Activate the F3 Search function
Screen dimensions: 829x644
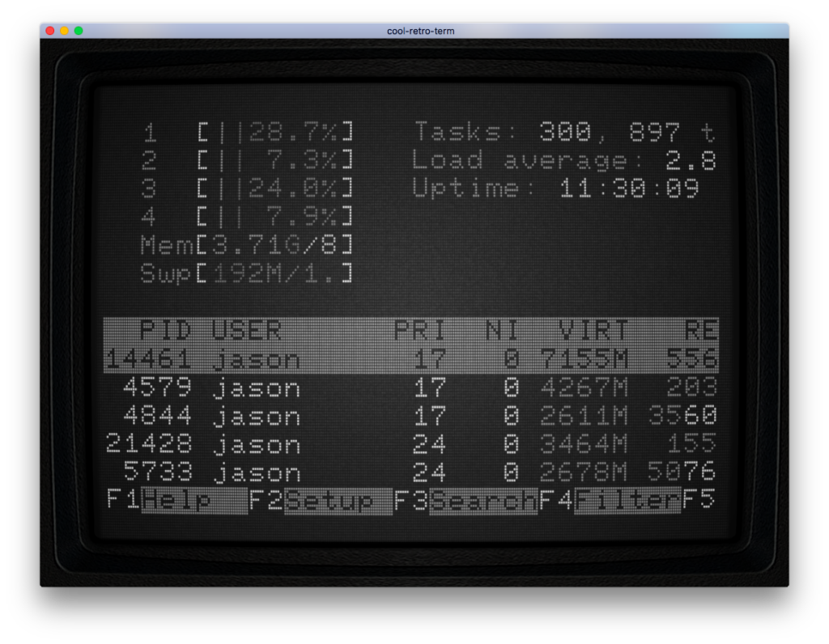pos(466,500)
